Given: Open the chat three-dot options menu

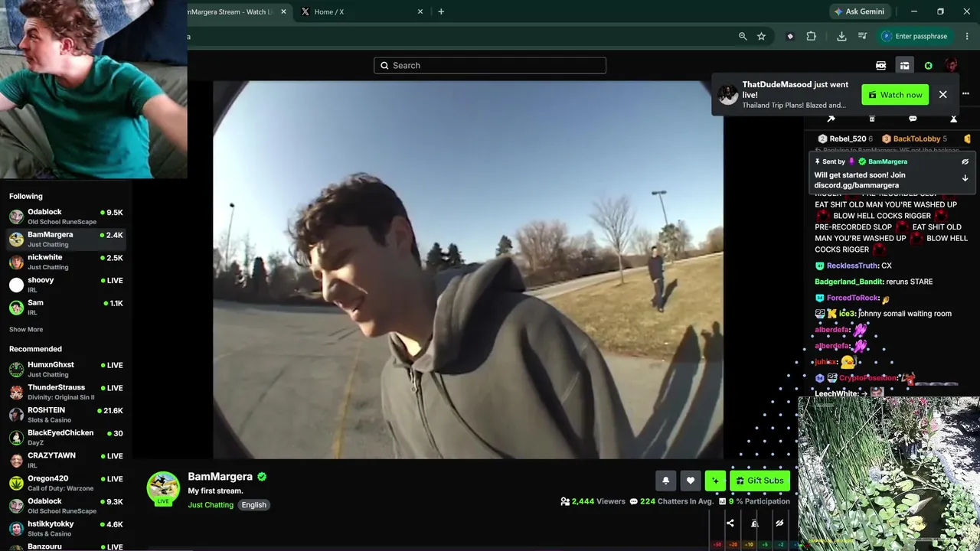Looking at the screenshot, I should coord(965,94).
